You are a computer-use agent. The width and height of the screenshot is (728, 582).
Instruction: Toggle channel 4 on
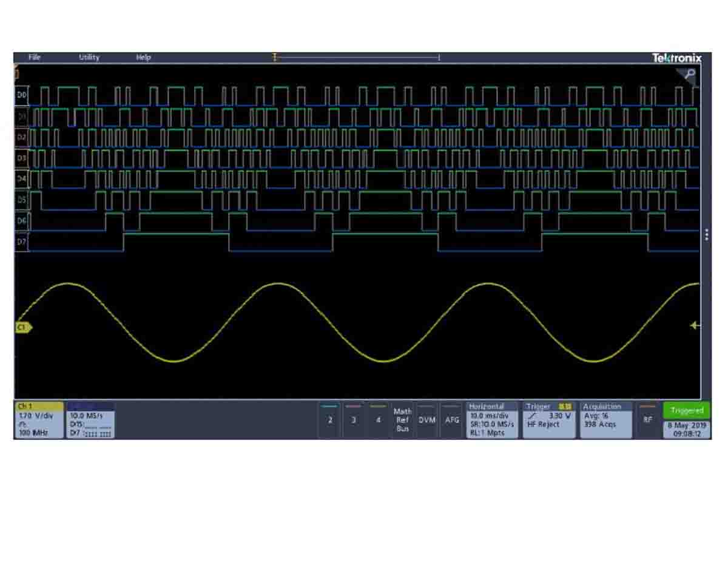tap(378, 420)
